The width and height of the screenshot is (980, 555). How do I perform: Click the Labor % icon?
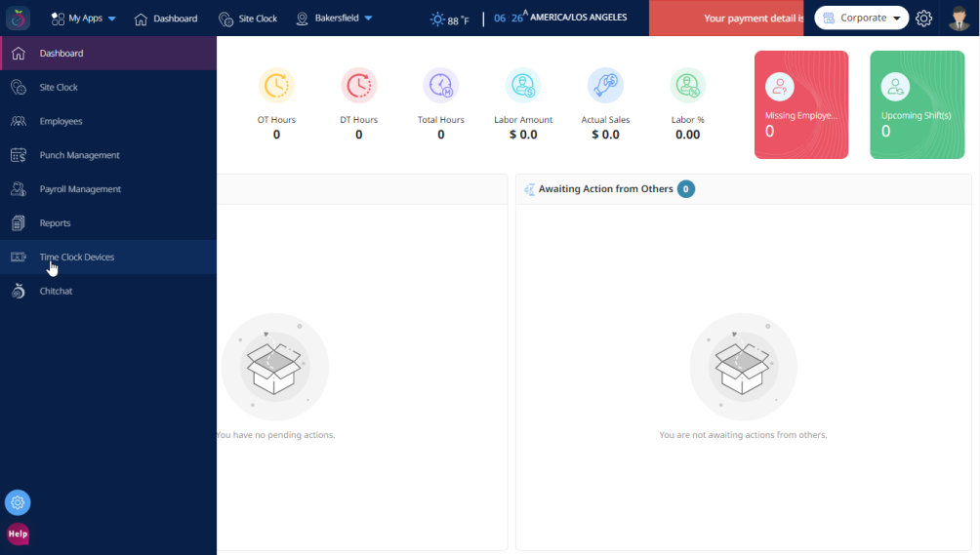tap(687, 86)
